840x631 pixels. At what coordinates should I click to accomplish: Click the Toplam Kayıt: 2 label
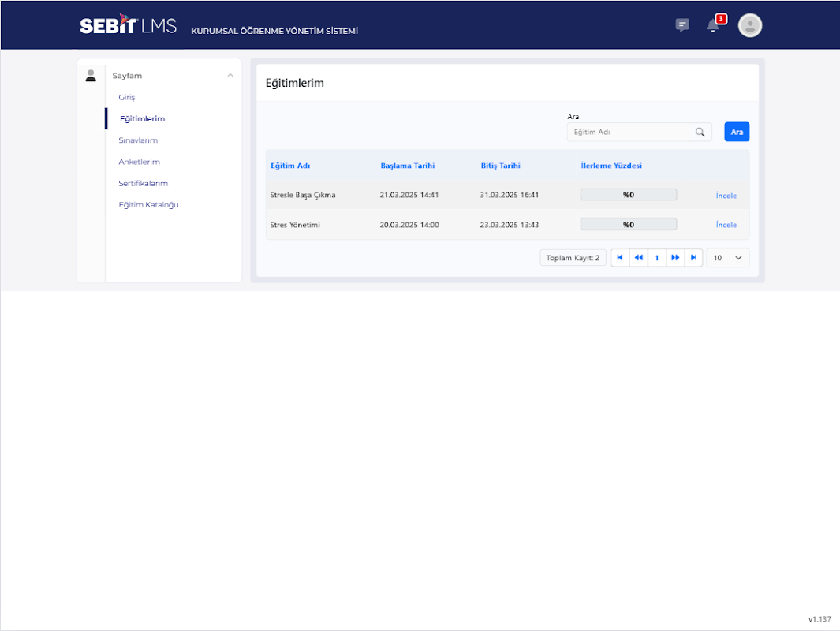573,258
